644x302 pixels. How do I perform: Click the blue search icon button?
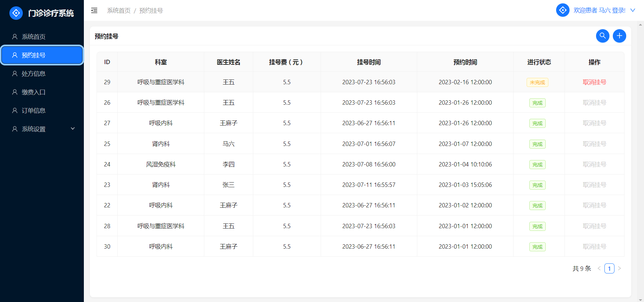click(x=602, y=36)
